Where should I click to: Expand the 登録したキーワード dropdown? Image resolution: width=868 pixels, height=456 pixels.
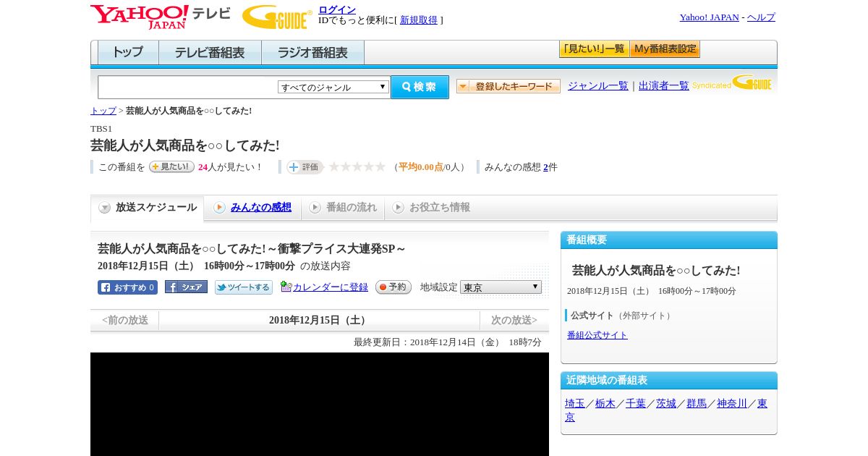[x=509, y=86]
